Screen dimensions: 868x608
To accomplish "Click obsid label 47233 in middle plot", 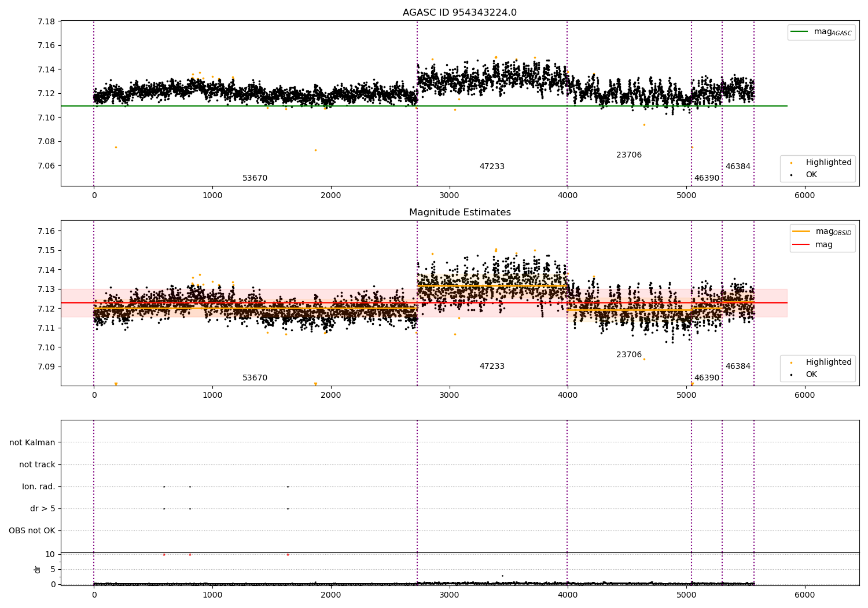I will point(492,367).
